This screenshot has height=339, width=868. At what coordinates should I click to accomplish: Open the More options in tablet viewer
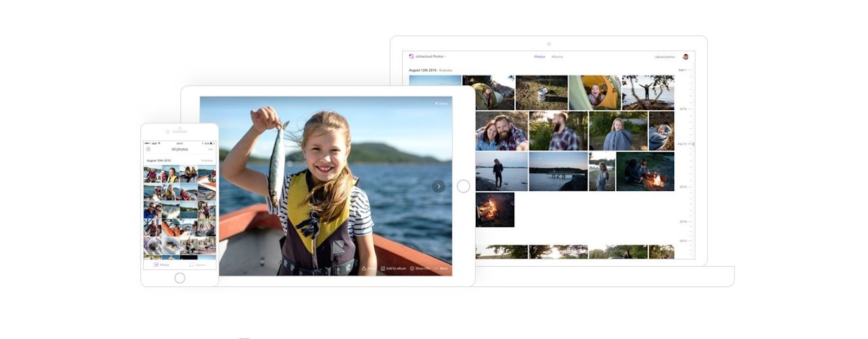click(441, 268)
